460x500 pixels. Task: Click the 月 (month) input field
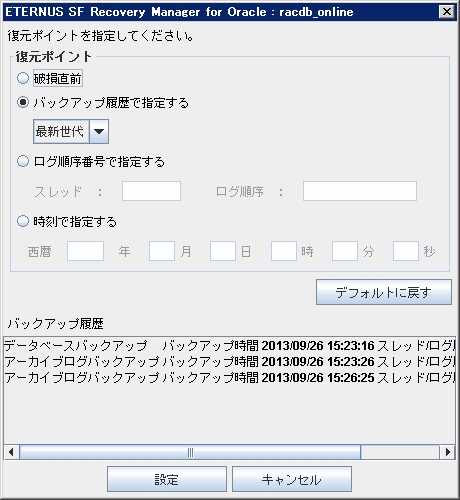[162, 251]
